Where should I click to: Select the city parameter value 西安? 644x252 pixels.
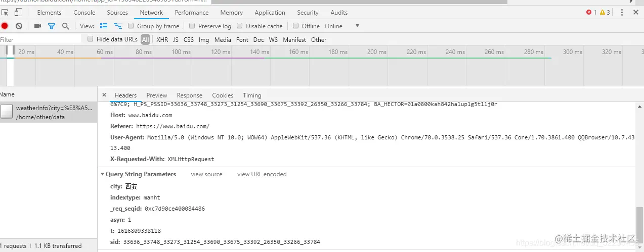tap(131, 186)
